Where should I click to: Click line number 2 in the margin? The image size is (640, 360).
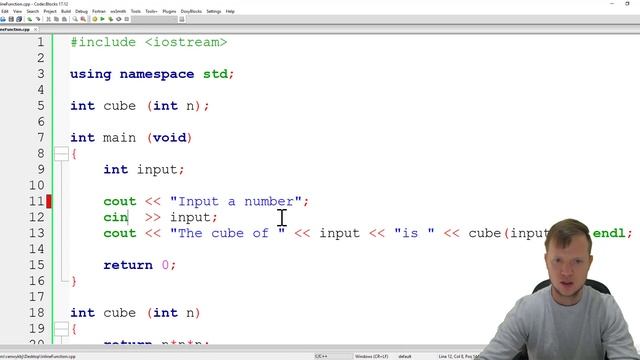[x=40, y=58]
